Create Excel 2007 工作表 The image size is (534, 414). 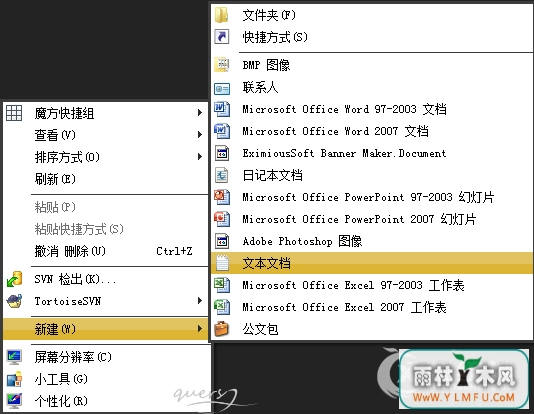372,307
